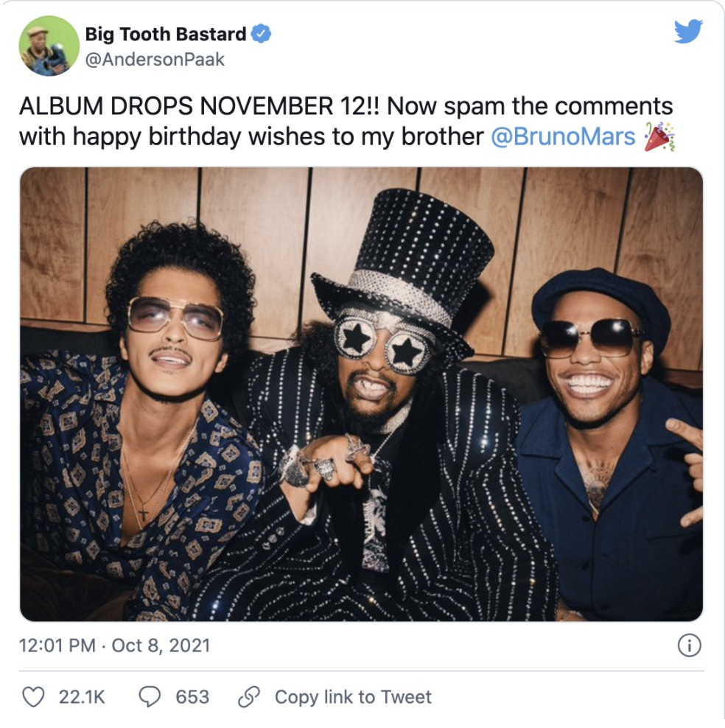Open the @BrunoMars mention link
Screen dimensions: 725x728
click(x=563, y=136)
